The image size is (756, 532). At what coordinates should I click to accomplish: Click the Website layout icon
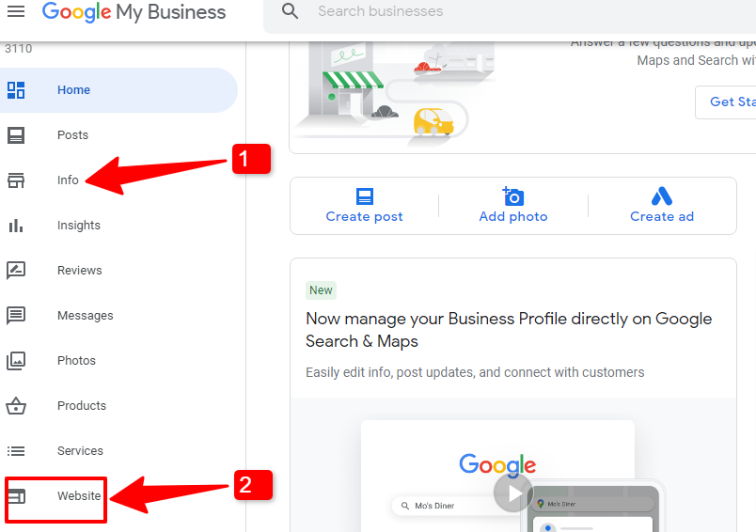[x=16, y=496]
